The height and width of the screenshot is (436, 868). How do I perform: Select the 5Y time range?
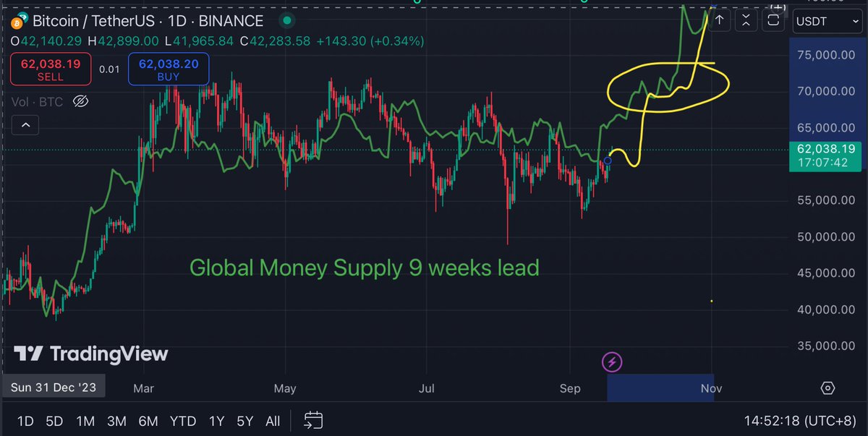245,420
